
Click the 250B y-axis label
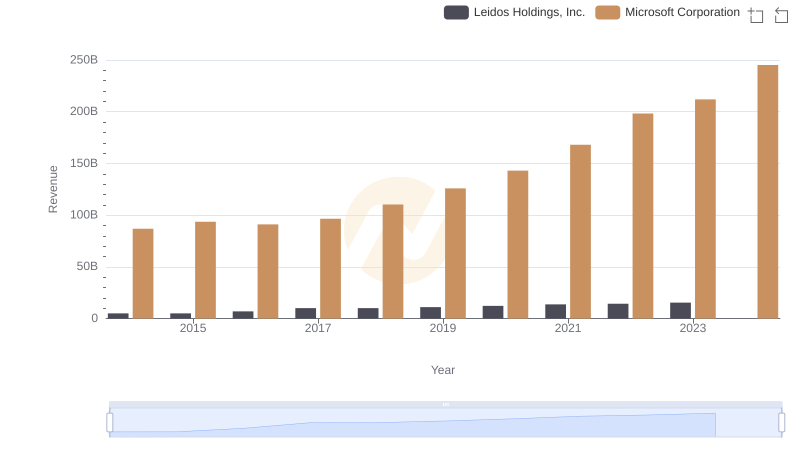click(x=84, y=60)
